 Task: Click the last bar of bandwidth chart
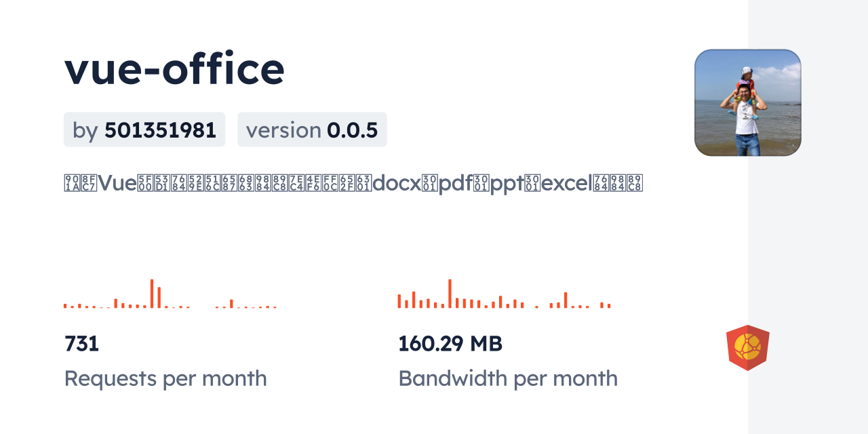tap(609, 306)
